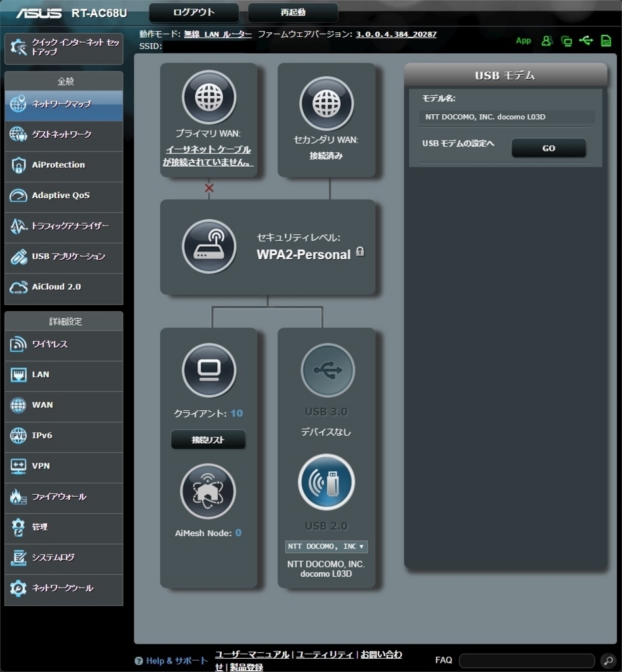This screenshot has width=622, height=672.
Task: Open the VPN settings page
Action: [64, 466]
